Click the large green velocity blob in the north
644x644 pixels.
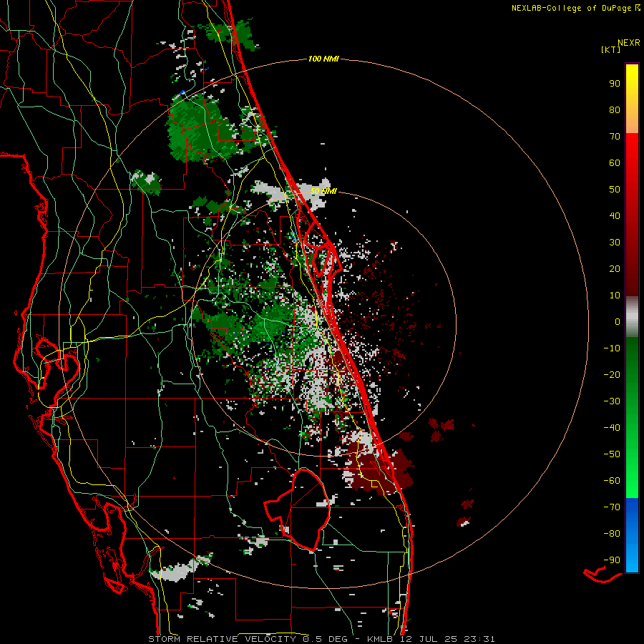201,127
